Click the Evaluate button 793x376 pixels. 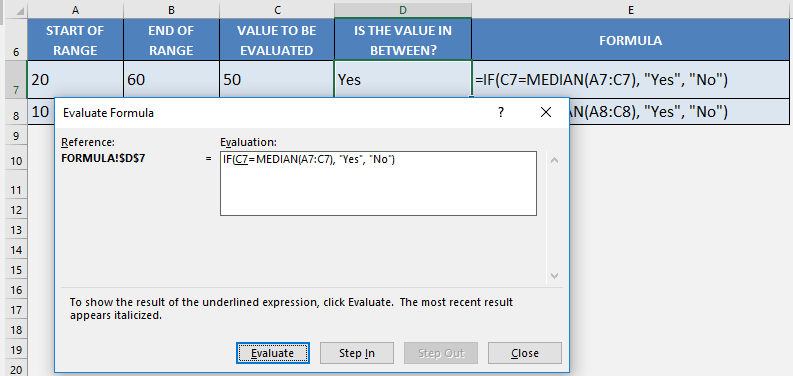pyautogui.click(x=273, y=353)
